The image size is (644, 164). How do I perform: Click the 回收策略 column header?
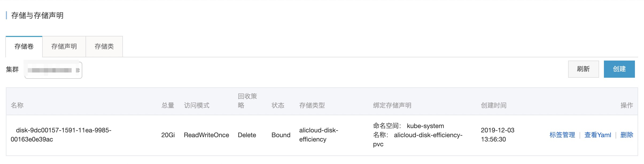pos(247,101)
